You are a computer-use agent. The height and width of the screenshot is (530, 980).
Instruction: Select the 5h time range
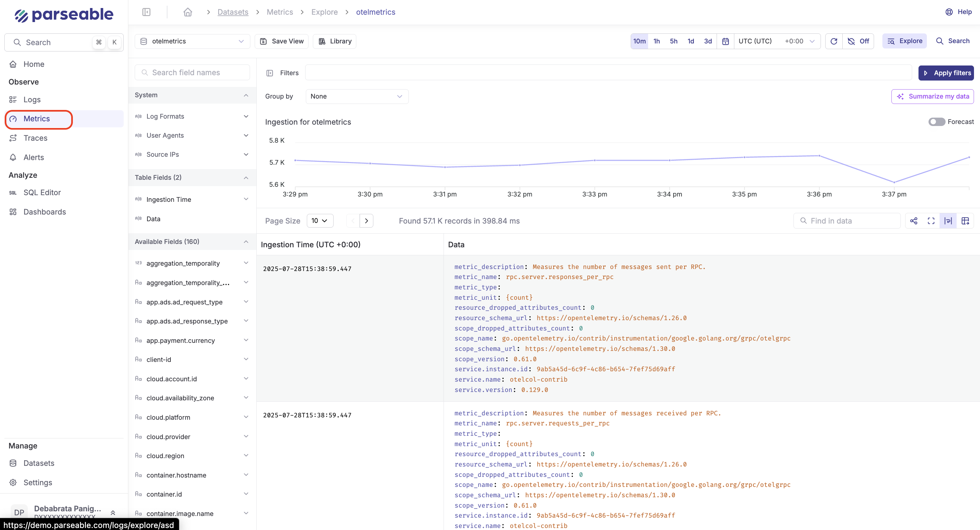(673, 41)
